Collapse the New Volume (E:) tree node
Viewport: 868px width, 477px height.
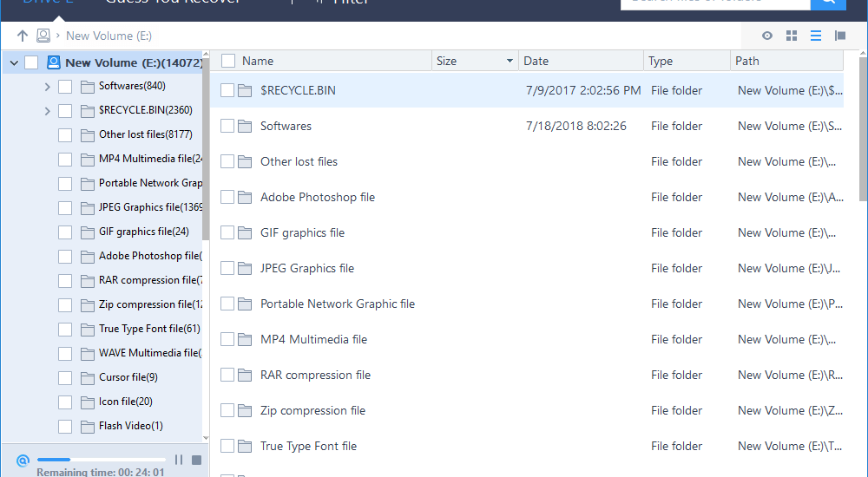pos(15,62)
